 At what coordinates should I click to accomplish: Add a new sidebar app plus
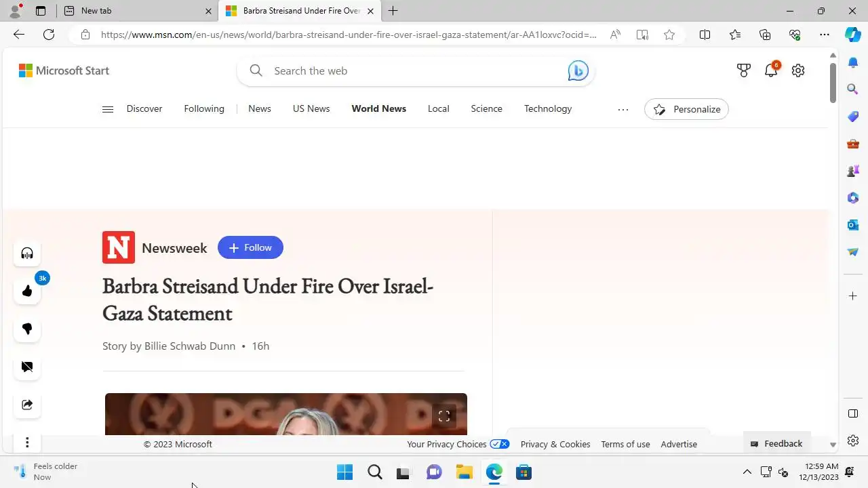pos(853,296)
